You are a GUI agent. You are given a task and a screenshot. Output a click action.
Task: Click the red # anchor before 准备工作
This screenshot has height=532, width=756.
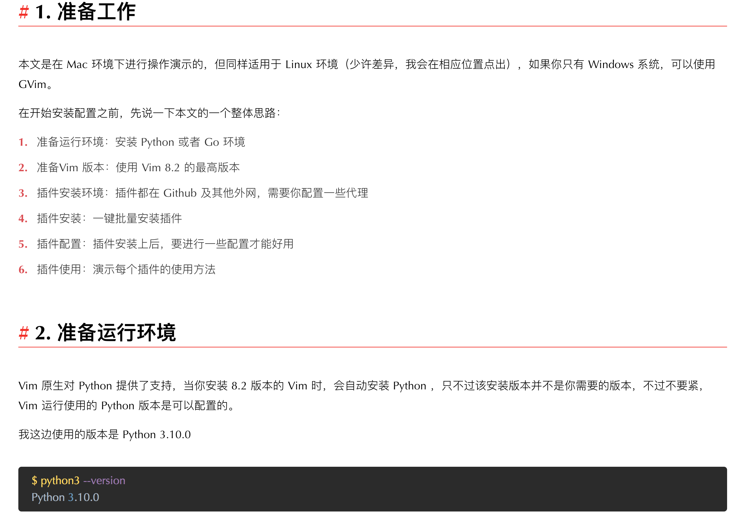(x=24, y=12)
